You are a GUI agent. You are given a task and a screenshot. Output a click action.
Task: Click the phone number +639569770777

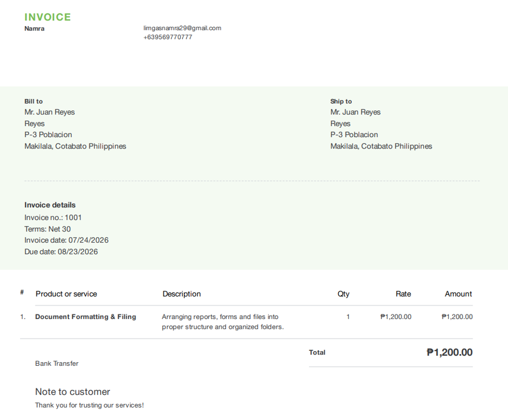tap(168, 37)
